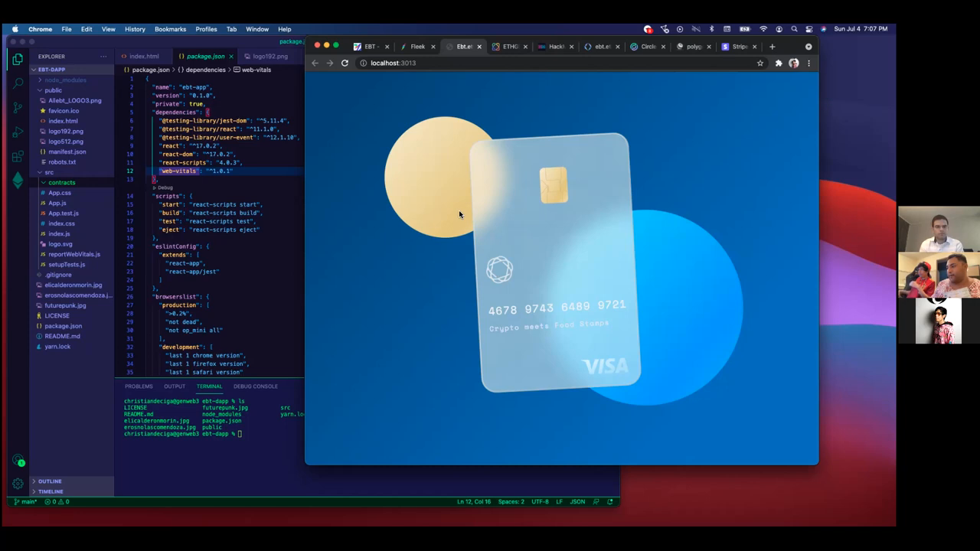Switch to the logo192.png editor tab
This screenshot has height=551, width=980.
coord(270,57)
